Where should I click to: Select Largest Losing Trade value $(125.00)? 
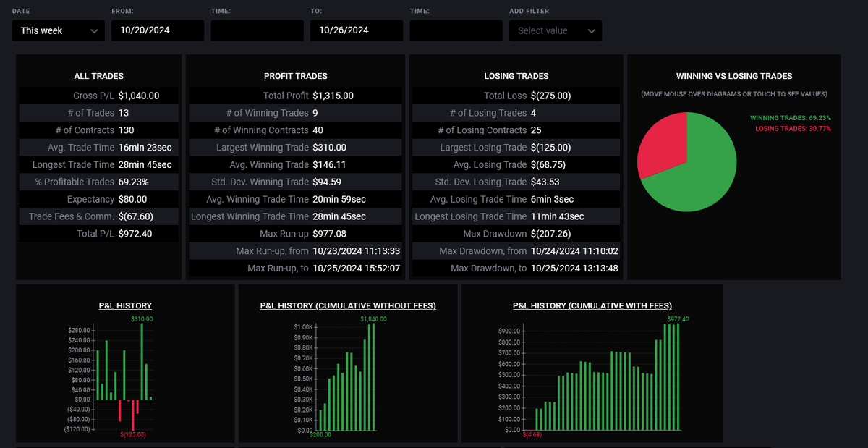tap(550, 148)
